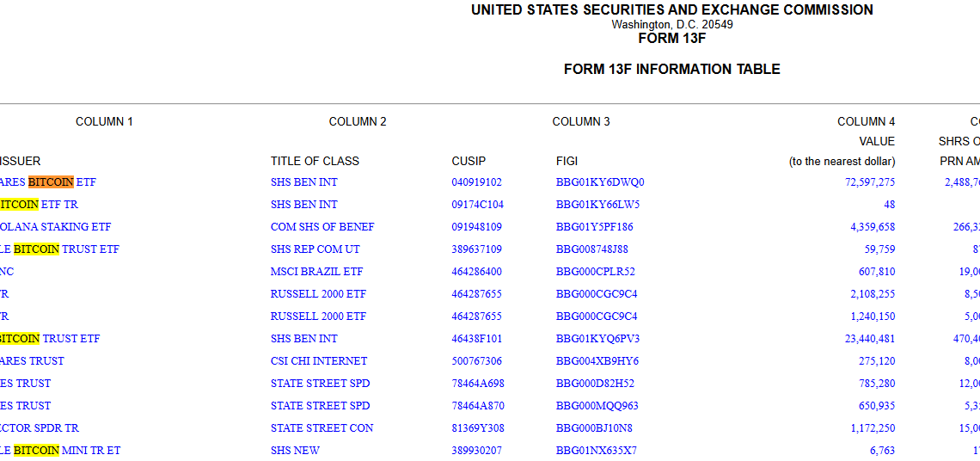Click the CUSIP column header
This screenshot has height=461, width=980.
[469, 161]
